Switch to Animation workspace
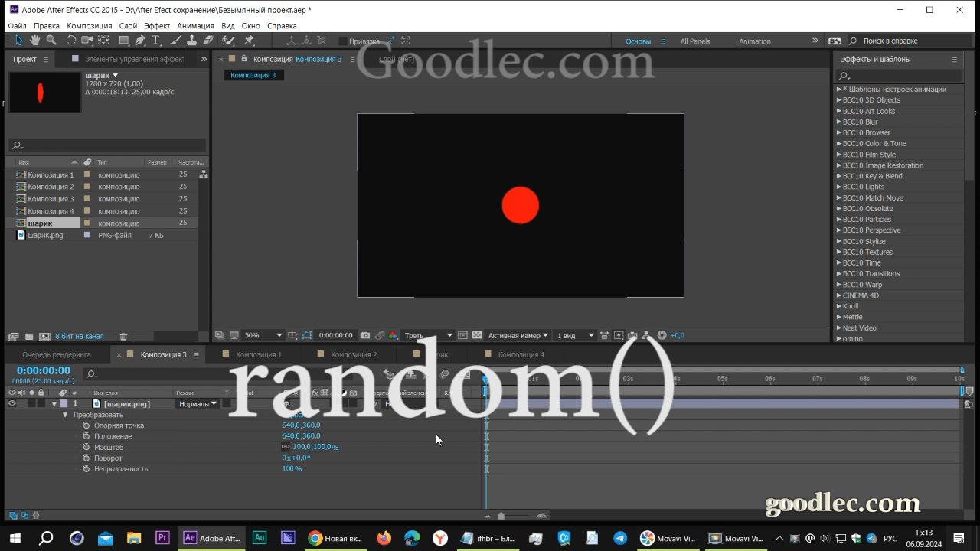The height and width of the screenshot is (551, 980). coord(755,41)
